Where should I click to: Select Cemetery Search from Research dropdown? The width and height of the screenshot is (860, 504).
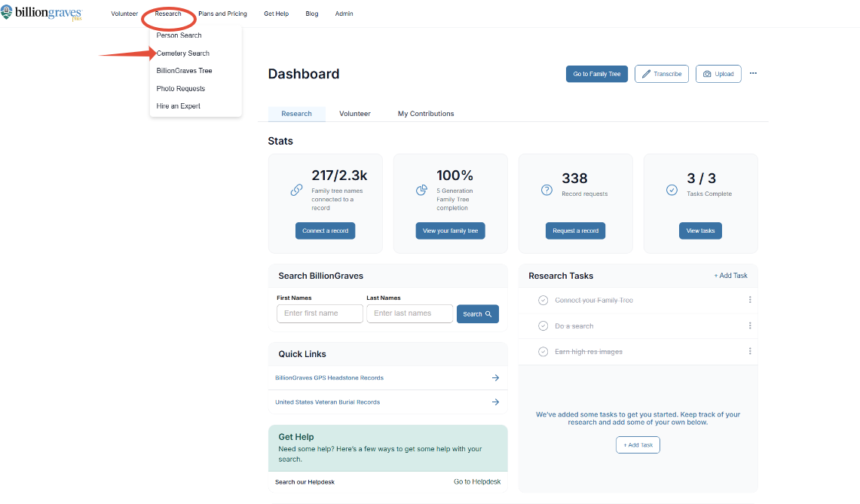(182, 53)
